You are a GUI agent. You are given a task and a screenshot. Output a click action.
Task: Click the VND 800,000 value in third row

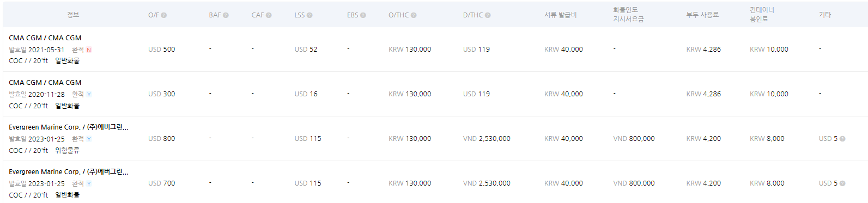click(x=634, y=139)
